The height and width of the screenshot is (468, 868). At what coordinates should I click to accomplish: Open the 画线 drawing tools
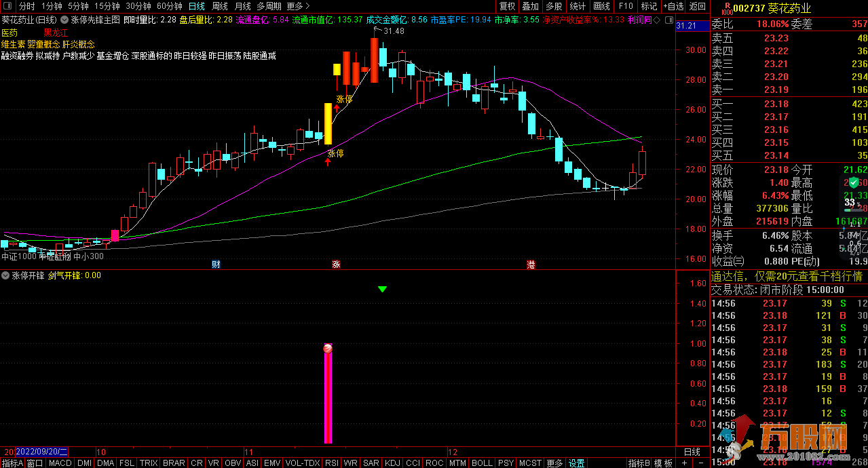pyautogui.click(x=601, y=6)
